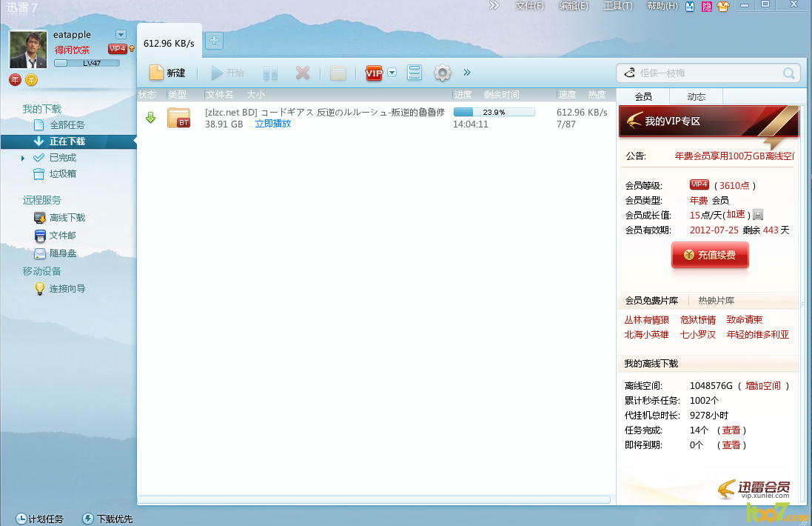Focus the search input field

[x=708, y=73]
